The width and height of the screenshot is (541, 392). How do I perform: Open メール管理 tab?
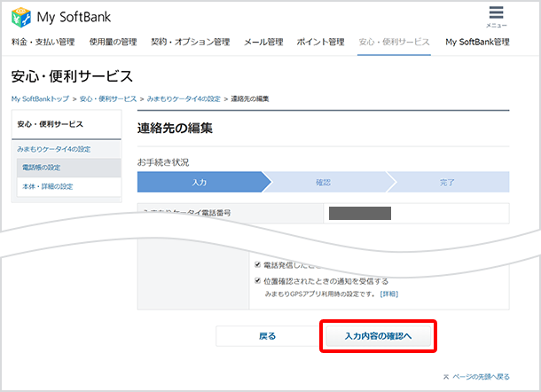(263, 42)
